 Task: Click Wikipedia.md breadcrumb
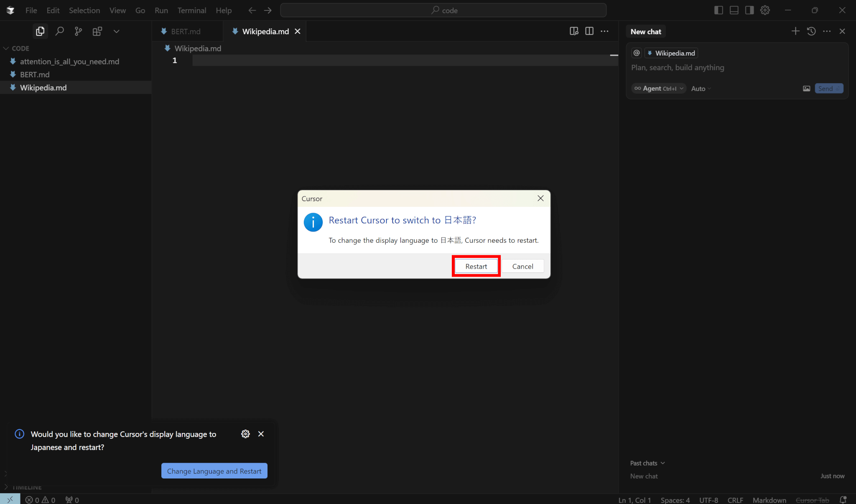(193, 48)
